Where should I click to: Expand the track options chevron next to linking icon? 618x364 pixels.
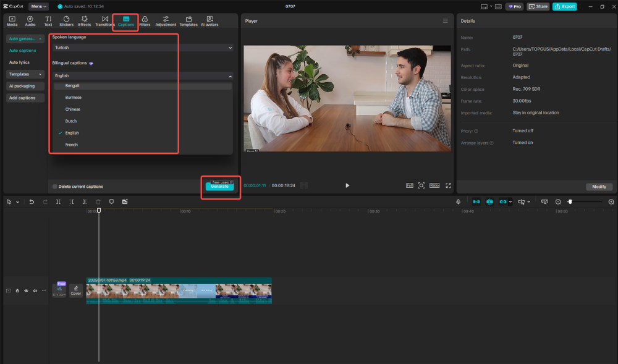pos(510,201)
